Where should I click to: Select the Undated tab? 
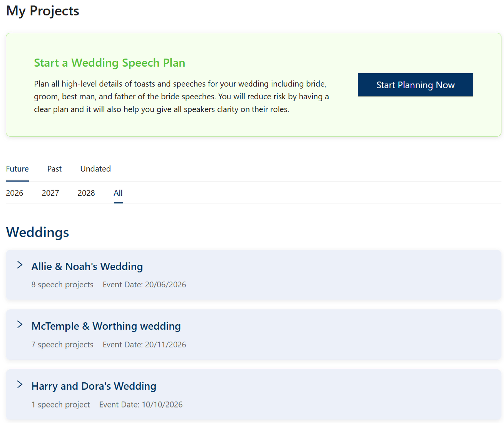[96, 169]
